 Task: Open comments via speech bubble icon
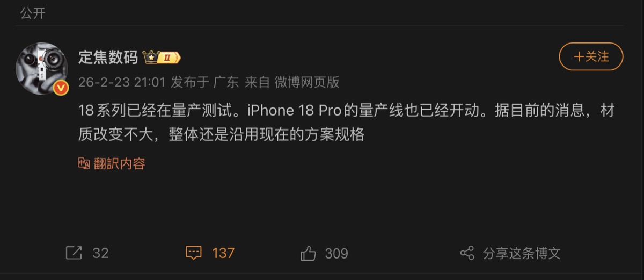(x=194, y=253)
